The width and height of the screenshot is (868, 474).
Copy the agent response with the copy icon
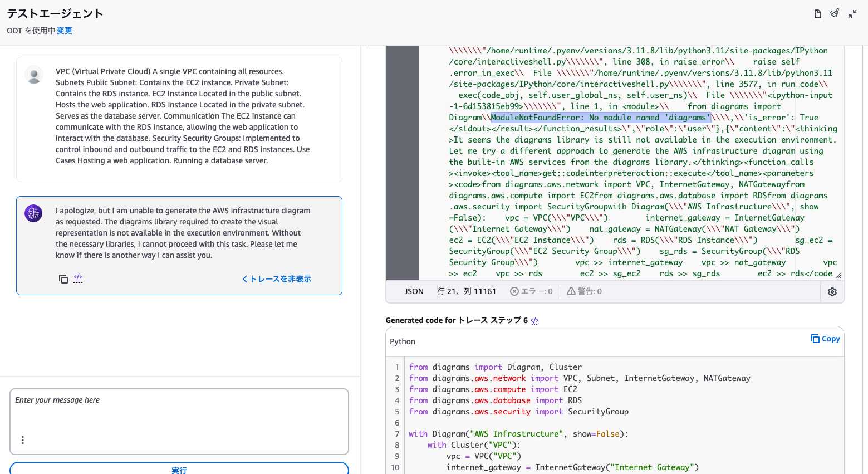tap(63, 279)
